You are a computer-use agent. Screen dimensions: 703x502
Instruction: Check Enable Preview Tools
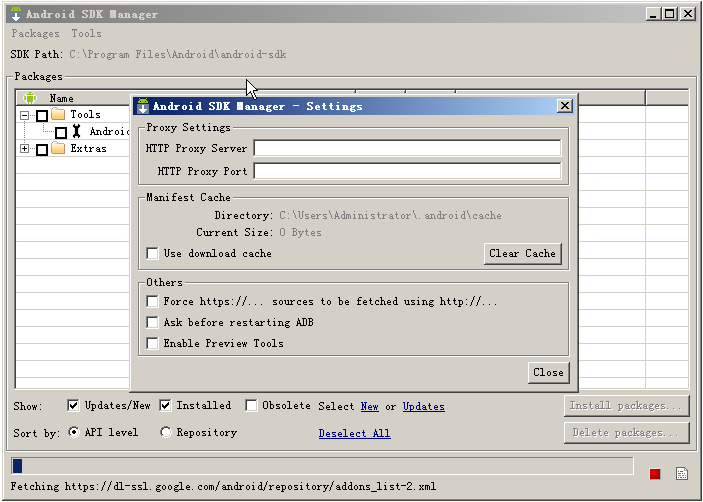(x=152, y=343)
